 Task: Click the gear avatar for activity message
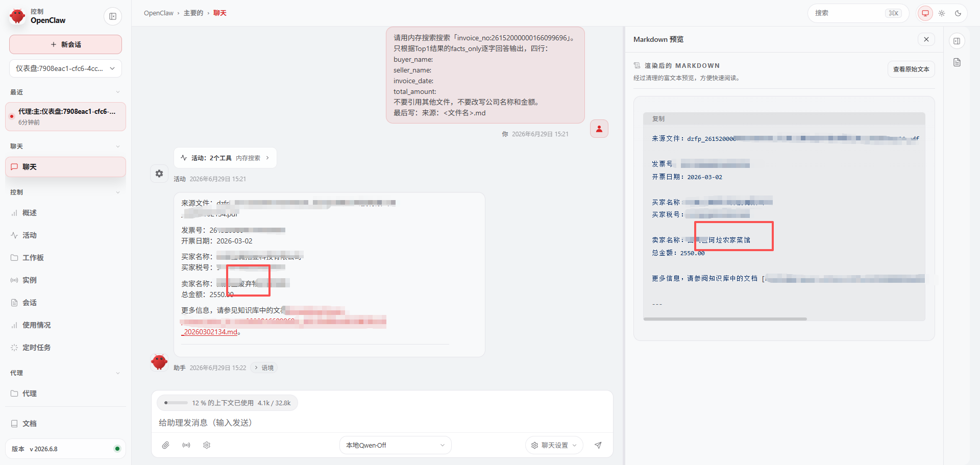click(x=159, y=174)
